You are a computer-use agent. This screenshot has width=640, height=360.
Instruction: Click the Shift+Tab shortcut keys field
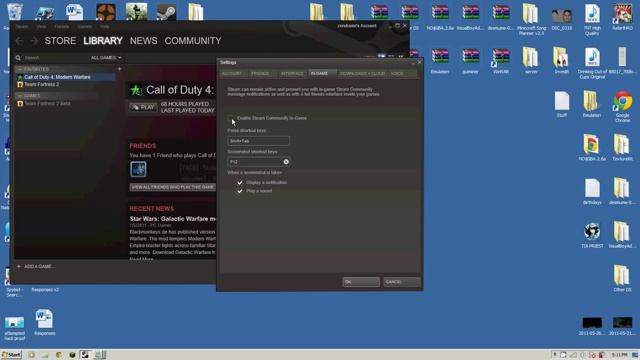pos(258,141)
